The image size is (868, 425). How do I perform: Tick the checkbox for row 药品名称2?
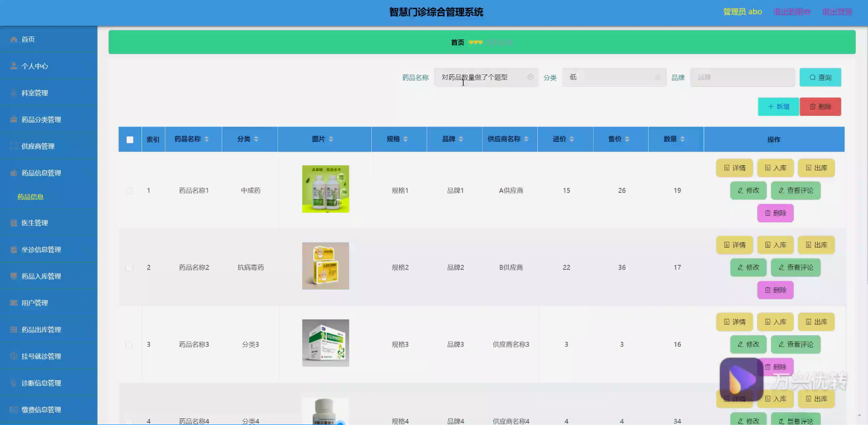(129, 268)
